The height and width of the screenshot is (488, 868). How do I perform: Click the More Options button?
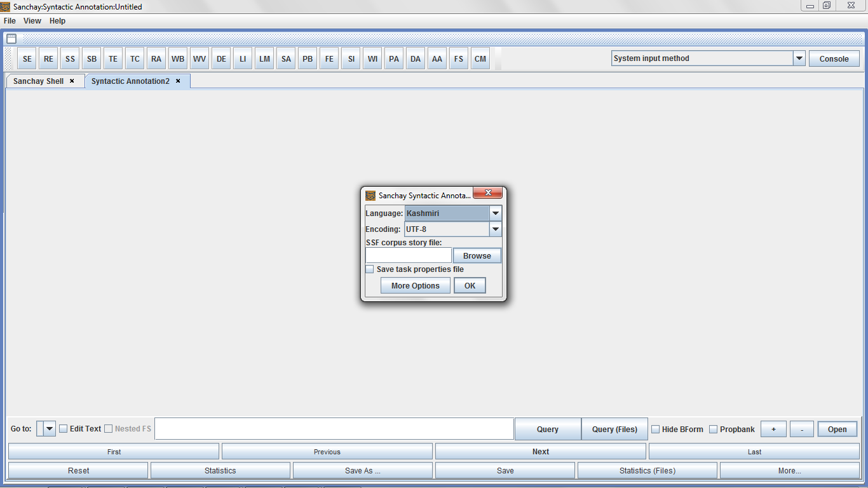click(x=416, y=286)
